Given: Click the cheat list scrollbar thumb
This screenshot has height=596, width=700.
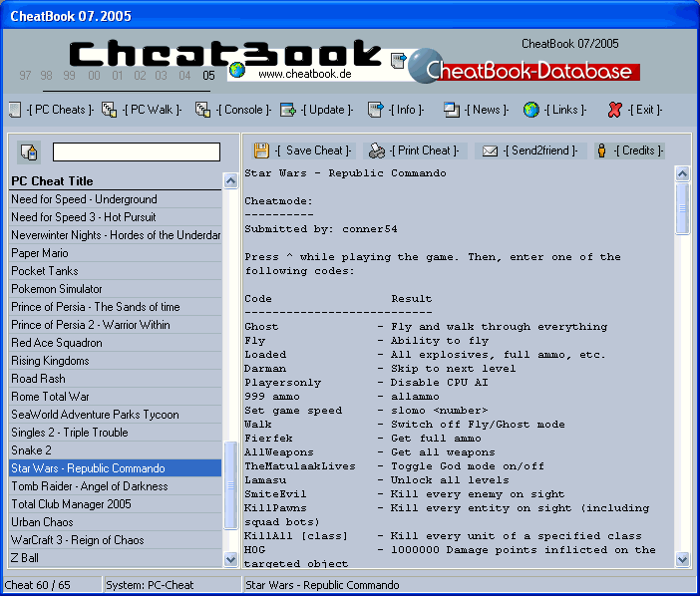Looking at the screenshot, I should (230, 485).
